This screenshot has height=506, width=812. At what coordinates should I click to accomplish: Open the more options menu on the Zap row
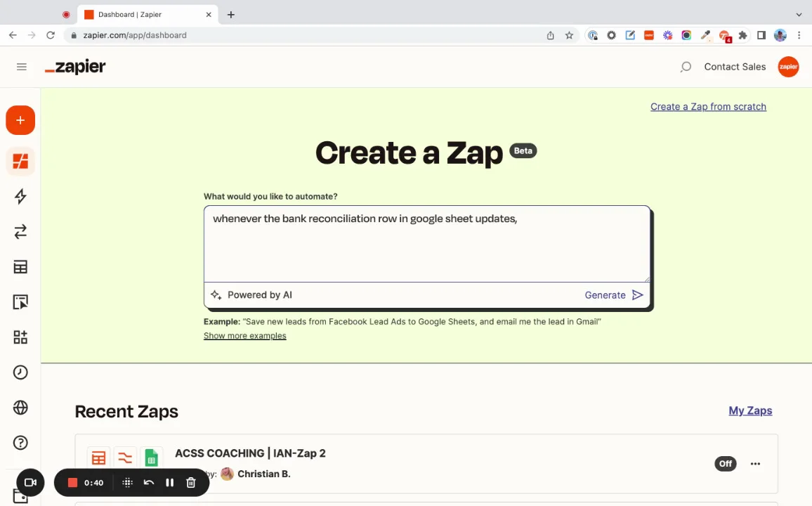(x=755, y=463)
